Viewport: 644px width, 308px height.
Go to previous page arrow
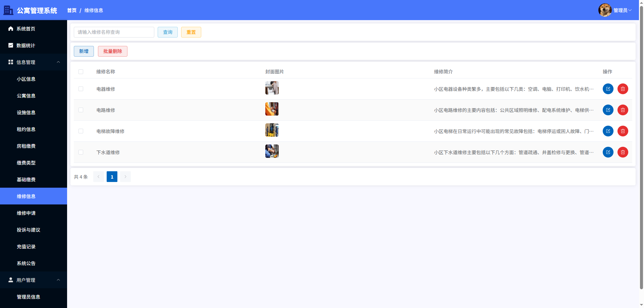point(99,177)
